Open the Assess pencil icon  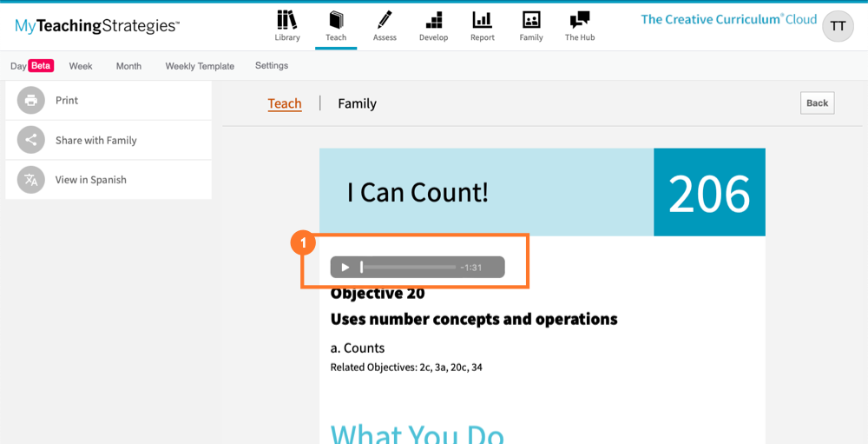tap(385, 20)
